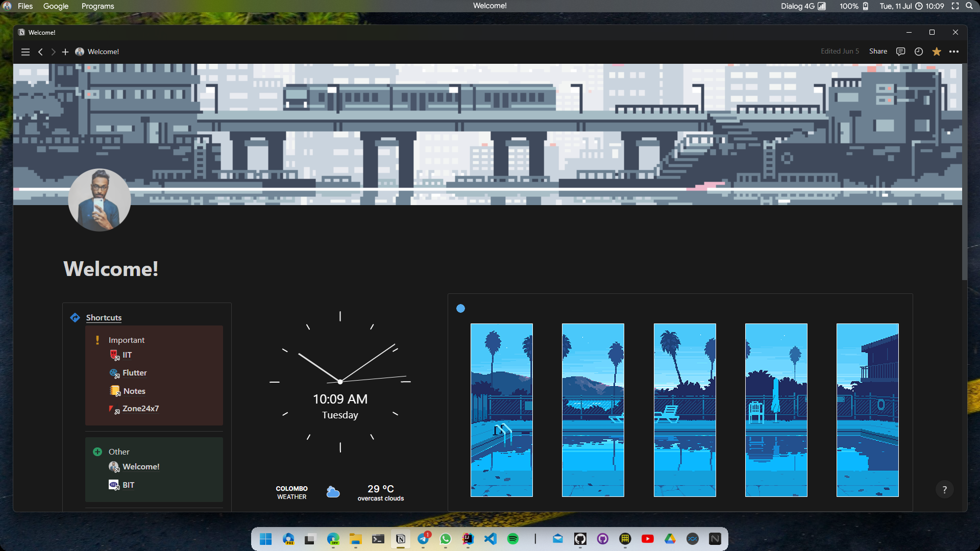Viewport: 980px width, 551px height.
Task: Open the Shortcuts link
Action: [104, 317]
